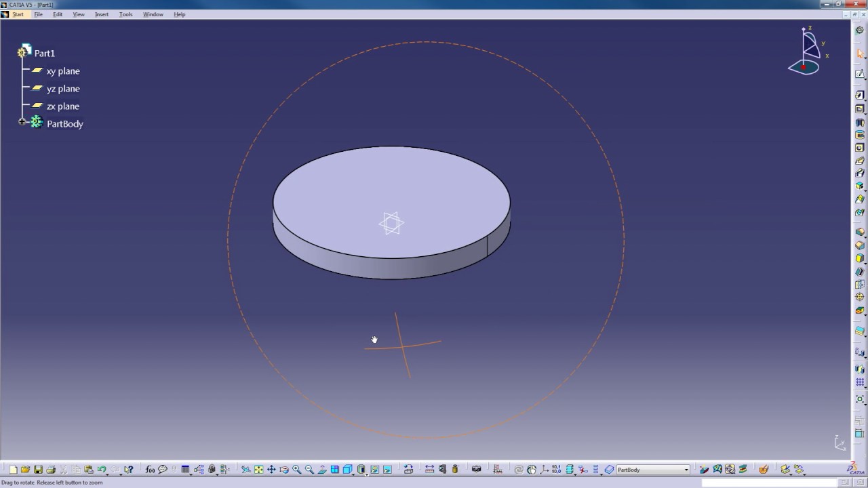Toggle Manual Update mode

(532, 469)
